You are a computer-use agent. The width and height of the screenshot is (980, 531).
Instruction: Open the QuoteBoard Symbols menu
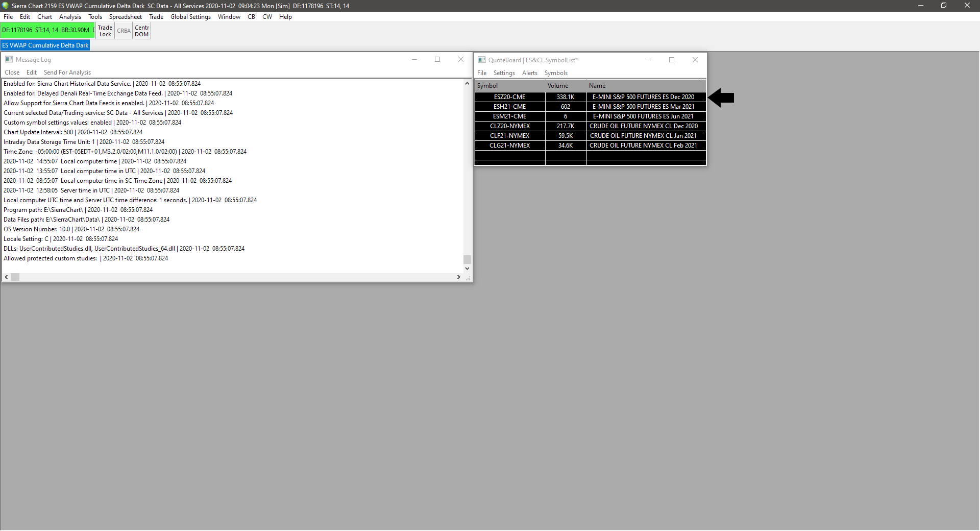pyautogui.click(x=556, y=73)
